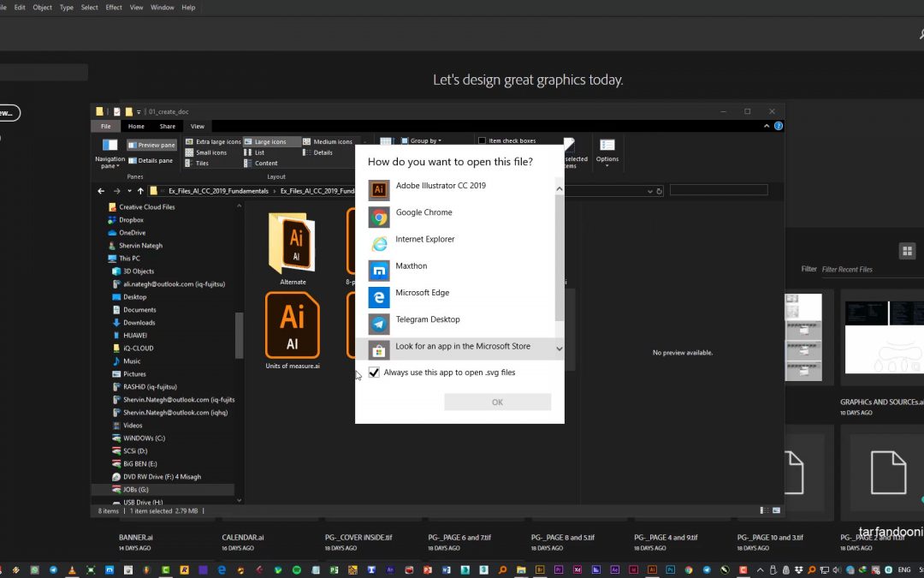Open the Group by dropdown

click(x=424, y=141)
